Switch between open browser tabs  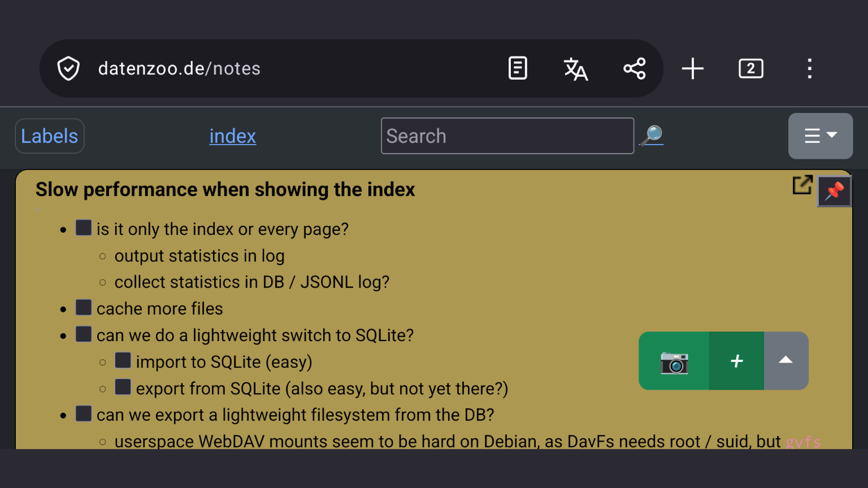[x=750, y=68]
